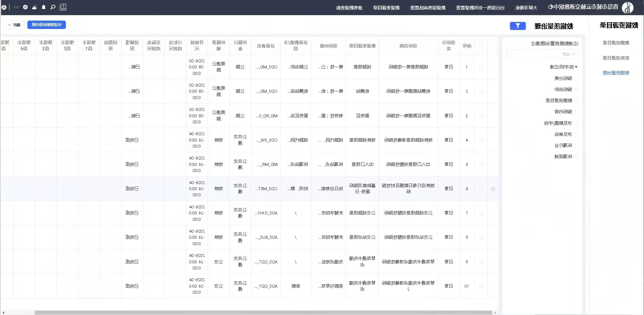
Task: Click the 琴岛通卡充值点准确性指标2 name cell
Action: coord(408,286)
